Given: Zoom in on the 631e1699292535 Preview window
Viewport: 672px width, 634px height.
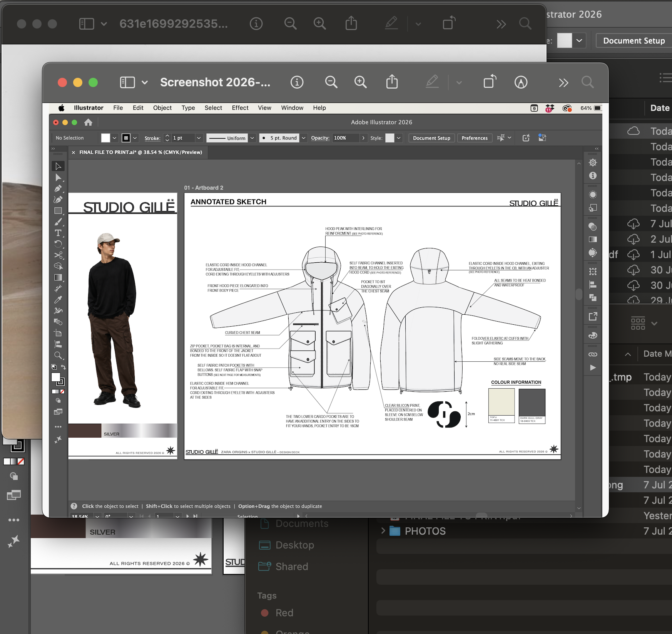Looking at the screenshot, I should pos(320,24).
